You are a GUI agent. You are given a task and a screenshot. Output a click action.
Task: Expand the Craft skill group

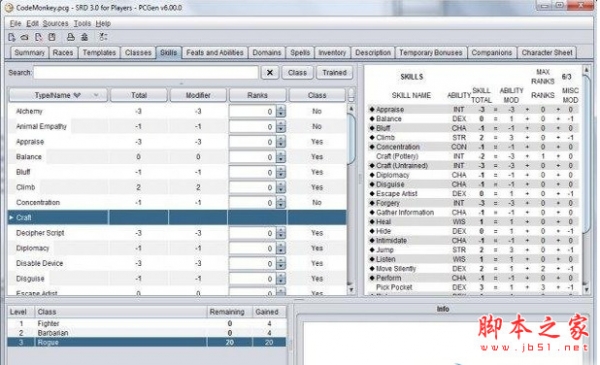11,218
